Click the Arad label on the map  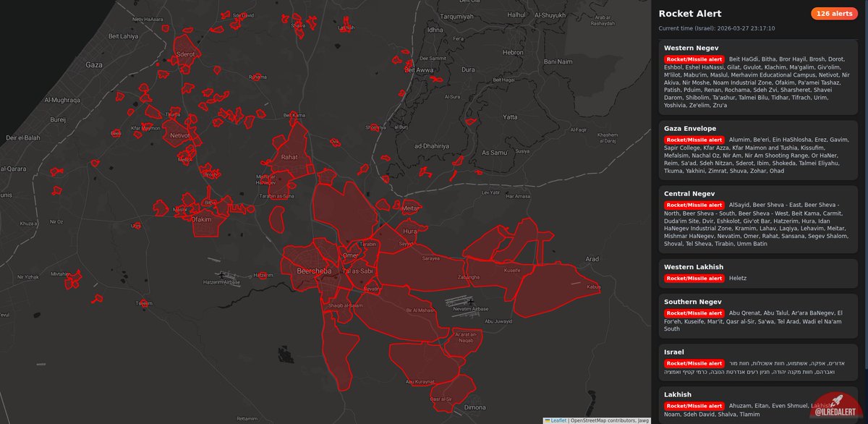coord(593,258)
